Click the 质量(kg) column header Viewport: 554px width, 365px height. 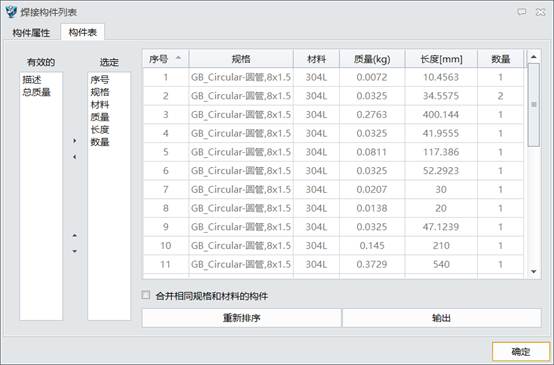pos(372,59)
